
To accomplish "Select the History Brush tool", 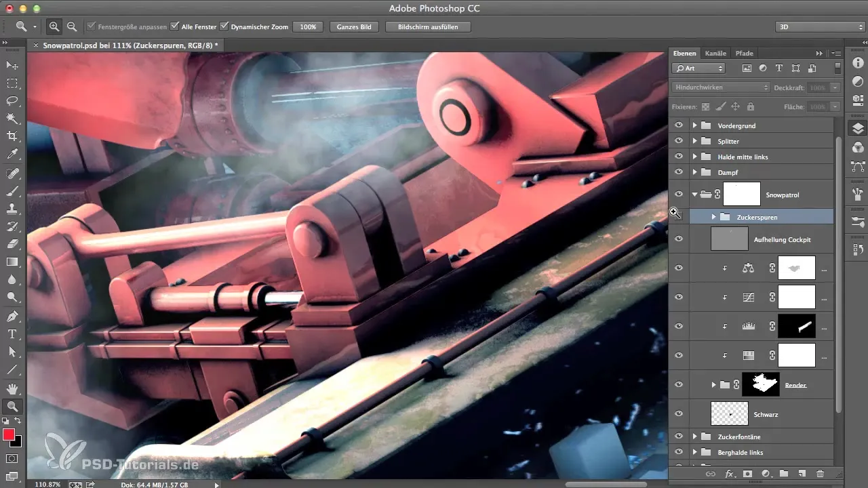I will (x=12, y=226).
